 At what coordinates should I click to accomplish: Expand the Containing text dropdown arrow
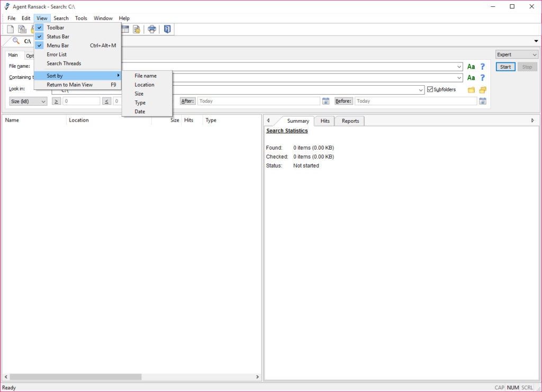coord(459,78)
